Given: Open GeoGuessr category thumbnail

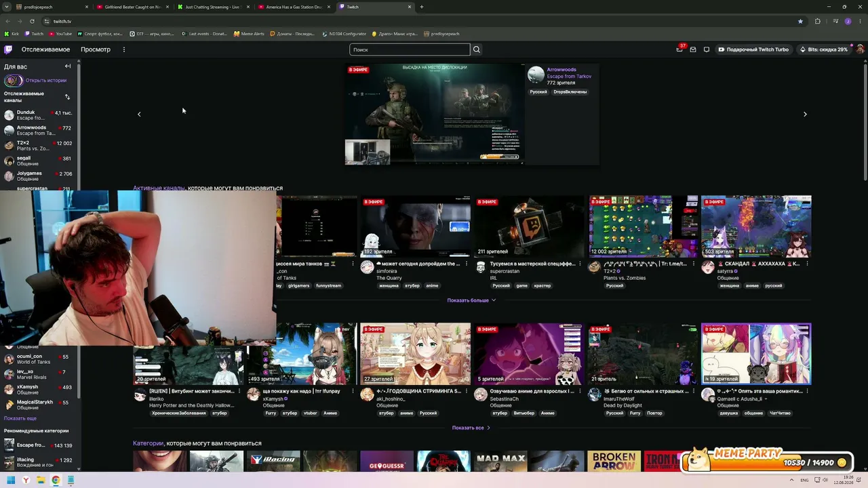Looking at the screenshot, I should coord(387,461).
